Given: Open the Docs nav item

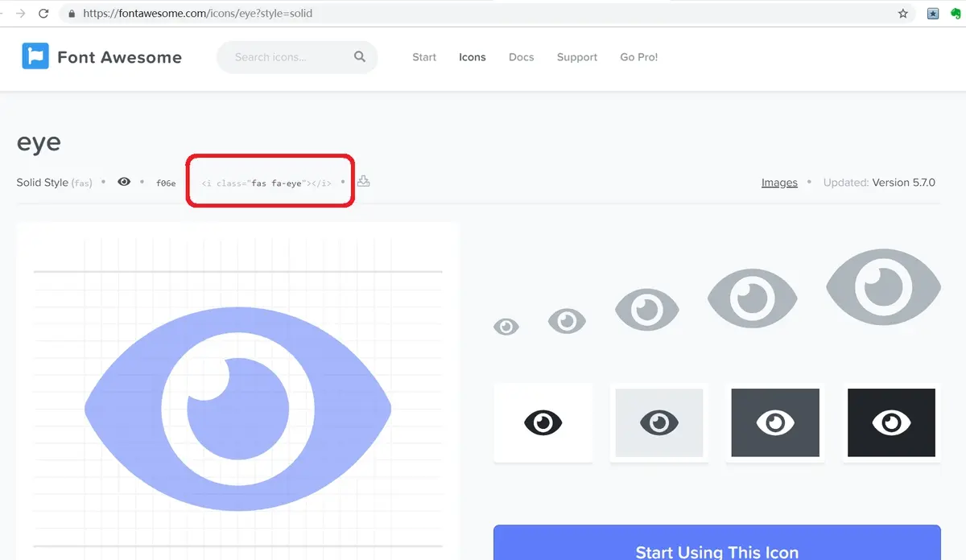Looking at the screenshot, I should pos(522,57).
